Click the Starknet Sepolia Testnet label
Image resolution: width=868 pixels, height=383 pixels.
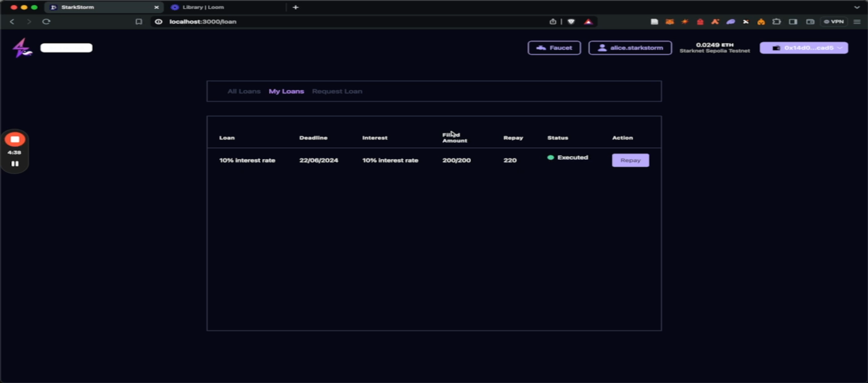coord(715,51)
